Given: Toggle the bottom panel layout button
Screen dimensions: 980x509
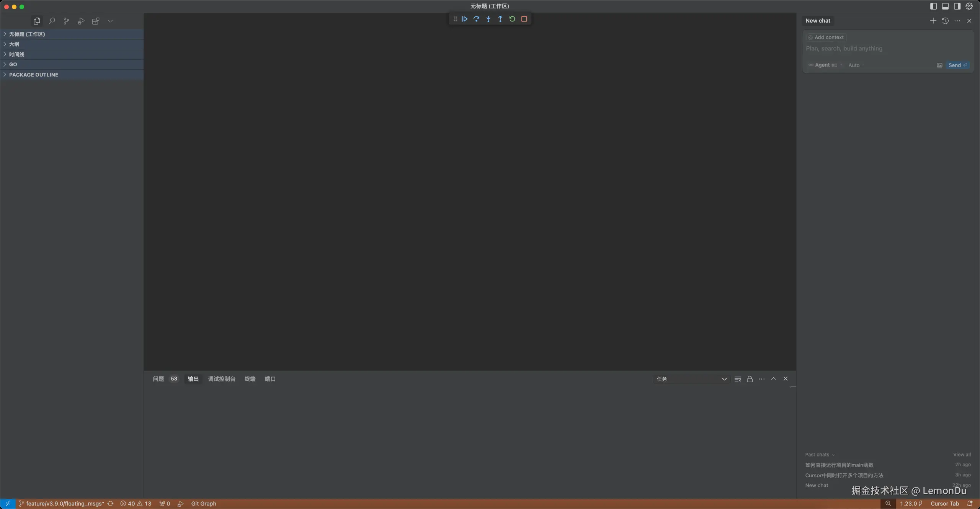Looking at the screenshot, I should pos(945,6).
